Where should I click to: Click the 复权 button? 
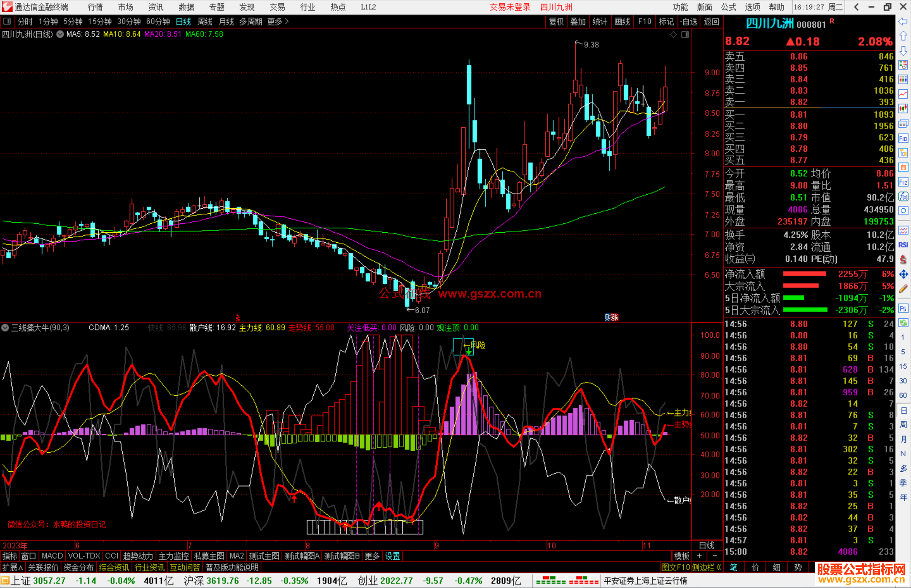pos(556,21)
